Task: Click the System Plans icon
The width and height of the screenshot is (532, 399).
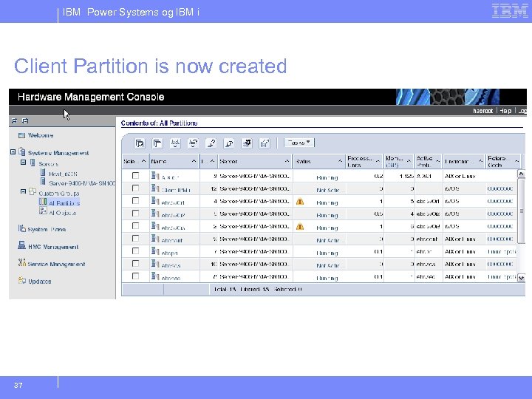Action: [22, 228]
